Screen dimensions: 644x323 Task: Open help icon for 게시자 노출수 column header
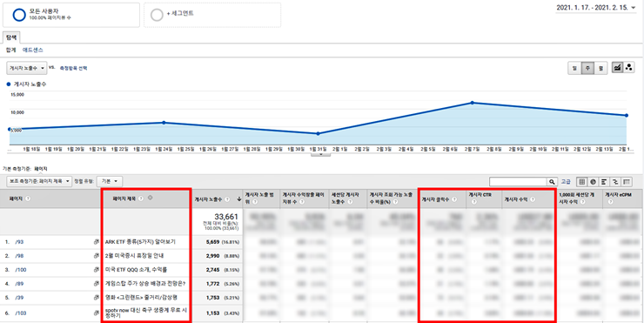click(227, 199)
